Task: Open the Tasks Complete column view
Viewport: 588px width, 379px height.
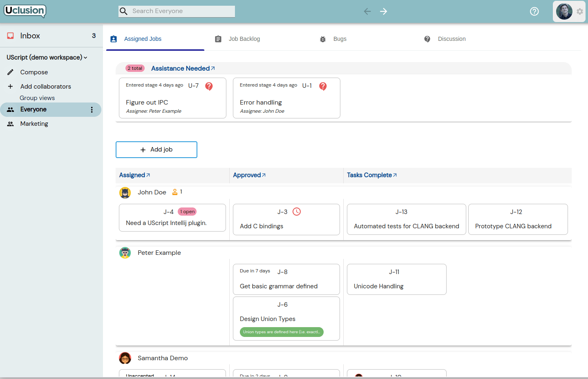Action: (371, 175)
